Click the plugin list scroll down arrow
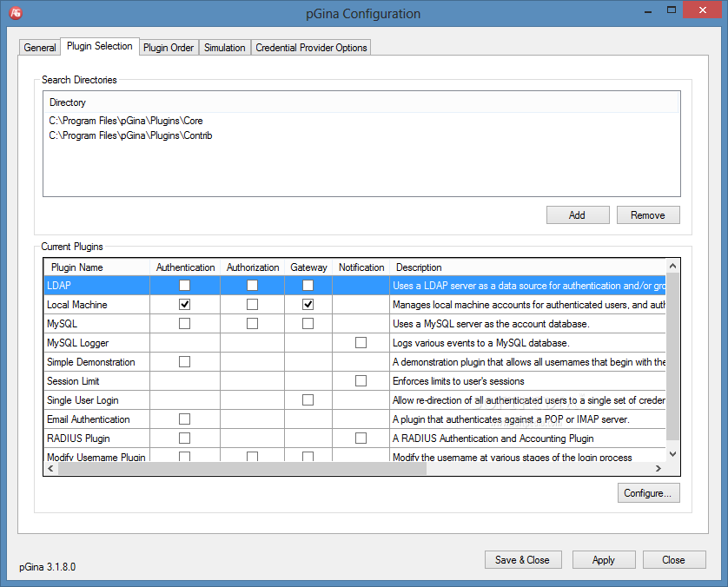The width and height of the screenshot is (728, 587). coord(672,454)
